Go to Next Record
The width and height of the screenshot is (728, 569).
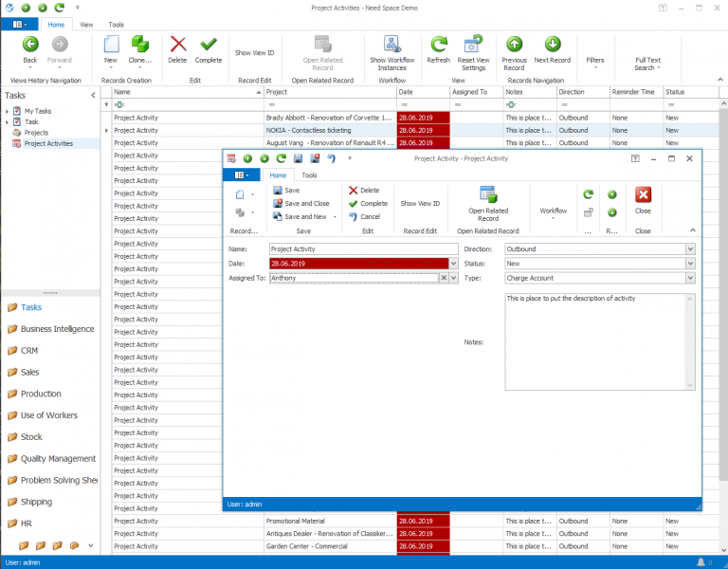tap(552, 45)
